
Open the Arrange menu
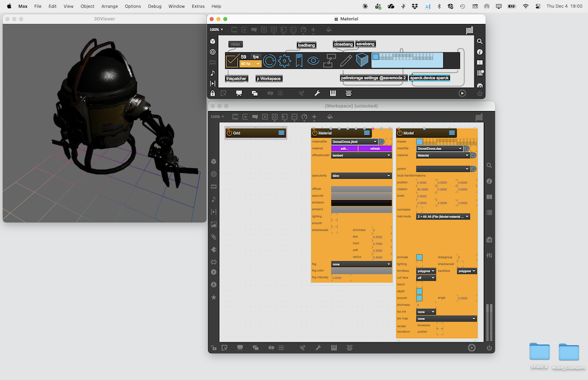tap(109, 6)
